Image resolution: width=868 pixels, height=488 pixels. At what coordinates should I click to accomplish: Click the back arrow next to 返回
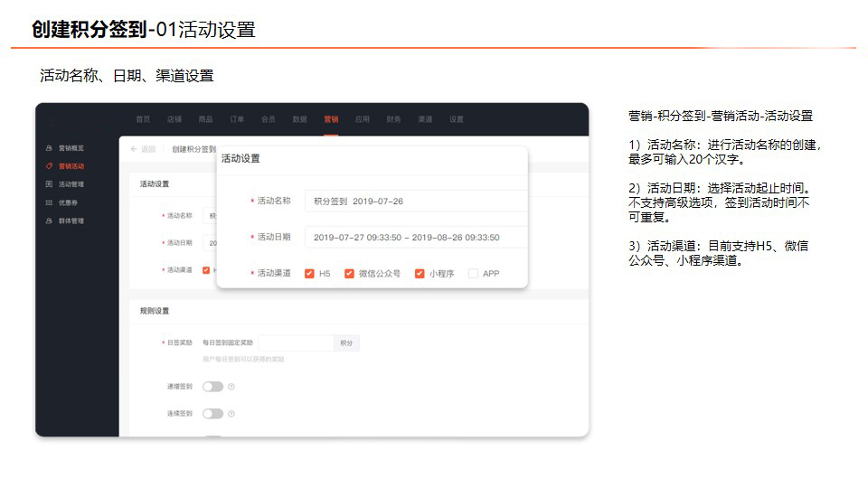coord(134,149)
